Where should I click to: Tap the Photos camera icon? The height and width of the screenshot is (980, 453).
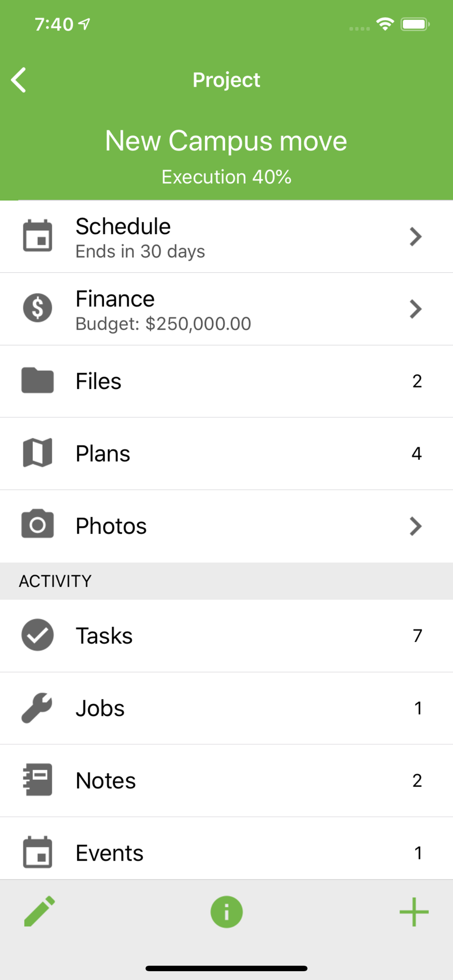point(38,524)
